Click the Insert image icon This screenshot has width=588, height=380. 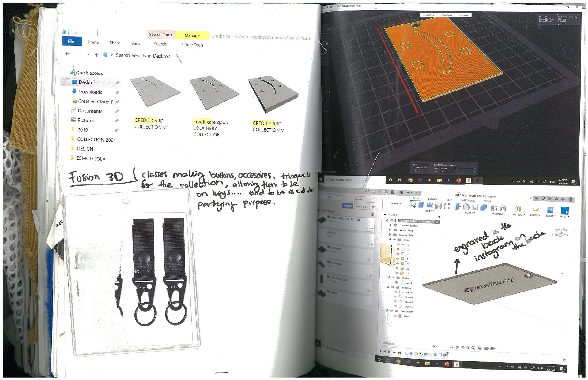550,210
